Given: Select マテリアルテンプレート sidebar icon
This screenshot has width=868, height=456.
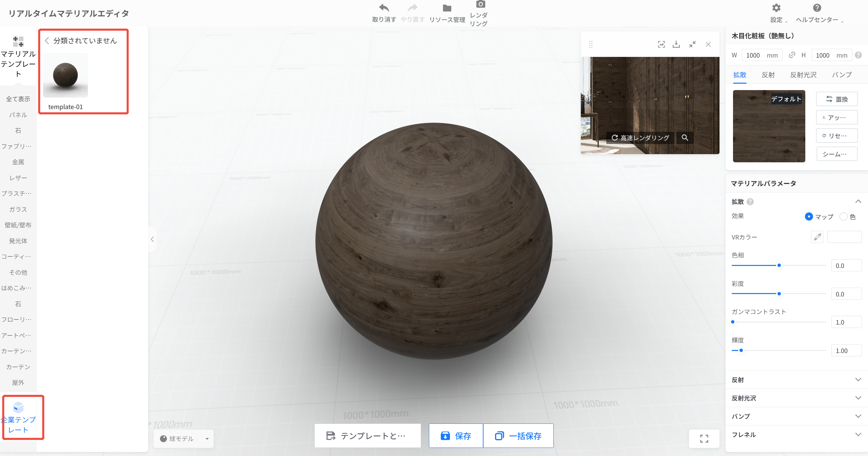Looking at the screenshot, I should 18,42.
